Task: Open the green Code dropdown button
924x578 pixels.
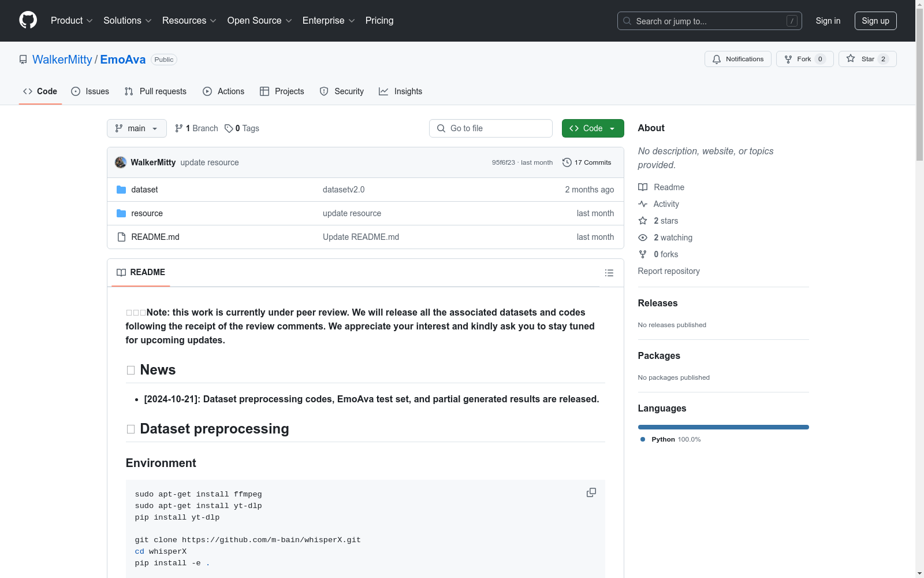Action: [x=593, y=128]
